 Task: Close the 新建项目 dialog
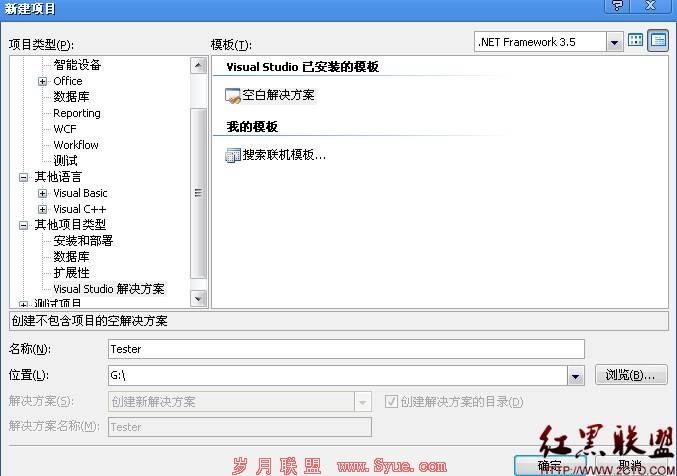pos(651,6)
